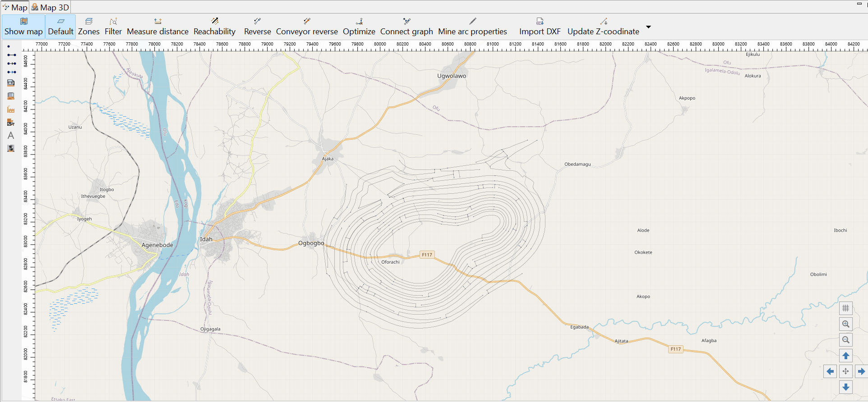Screen dimensions: 868x402
Task: Select the stockpile dump tool icon
Action: click(x=11, y=96)
